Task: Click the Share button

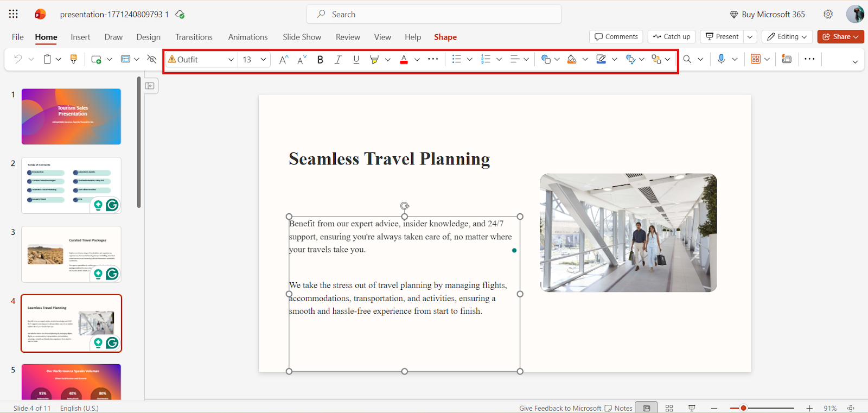Action: pos(840,37)
